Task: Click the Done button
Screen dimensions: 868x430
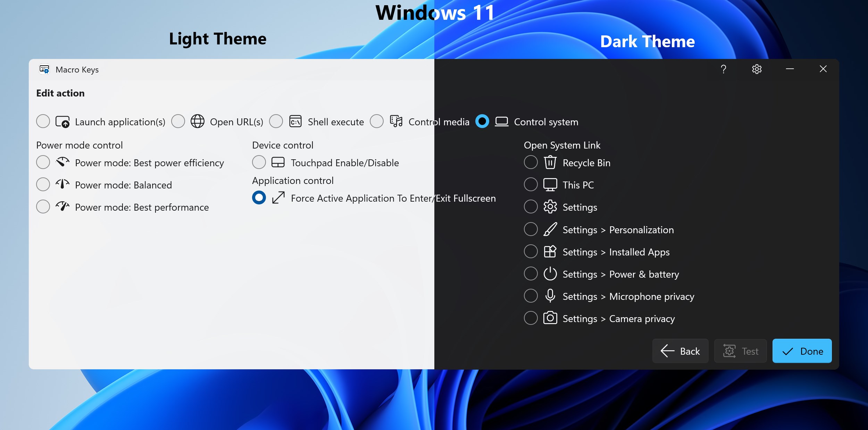Action: [x=802, y=351]
